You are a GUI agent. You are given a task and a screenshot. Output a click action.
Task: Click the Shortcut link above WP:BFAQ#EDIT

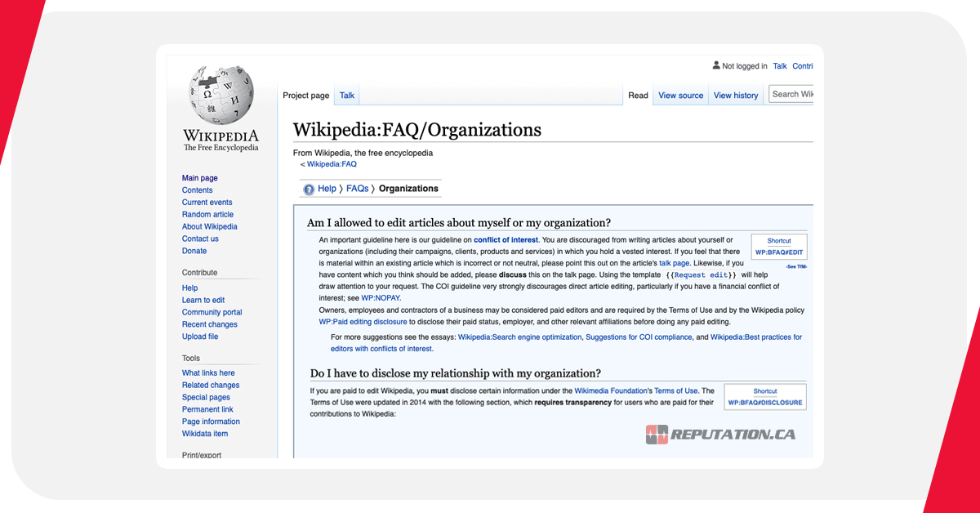click(779, 241)
